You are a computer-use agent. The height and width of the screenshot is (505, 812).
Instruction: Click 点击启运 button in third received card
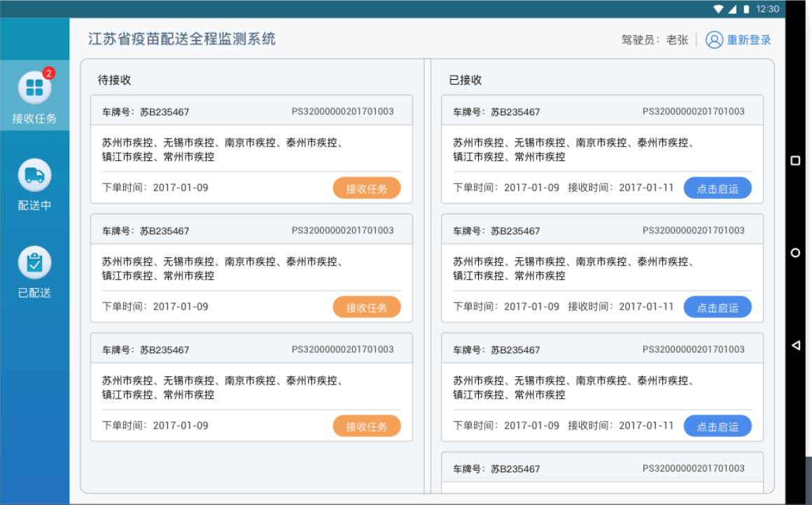click(x=717, y=427)
